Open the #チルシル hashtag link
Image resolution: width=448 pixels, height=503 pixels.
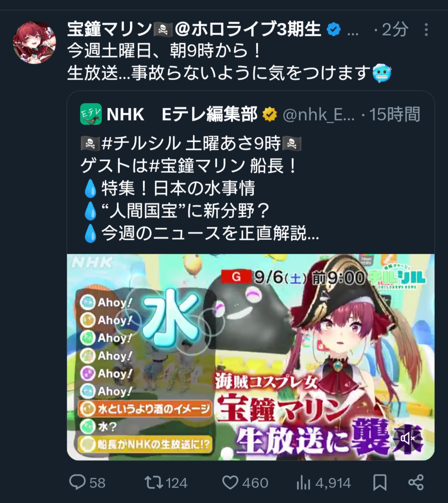click(x=141, y=144)
